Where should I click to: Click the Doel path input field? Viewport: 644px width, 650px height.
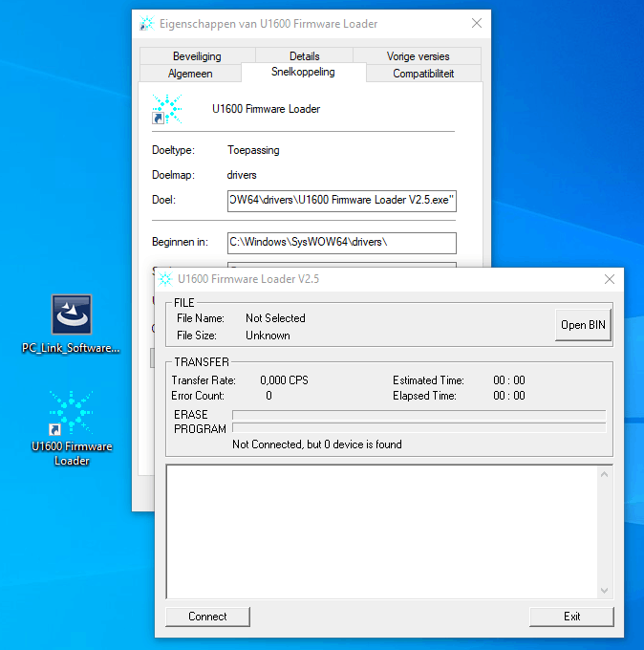point(341,201)
